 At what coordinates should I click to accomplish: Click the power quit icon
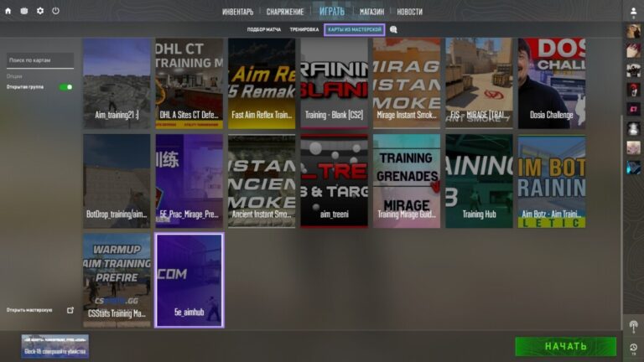55,11
